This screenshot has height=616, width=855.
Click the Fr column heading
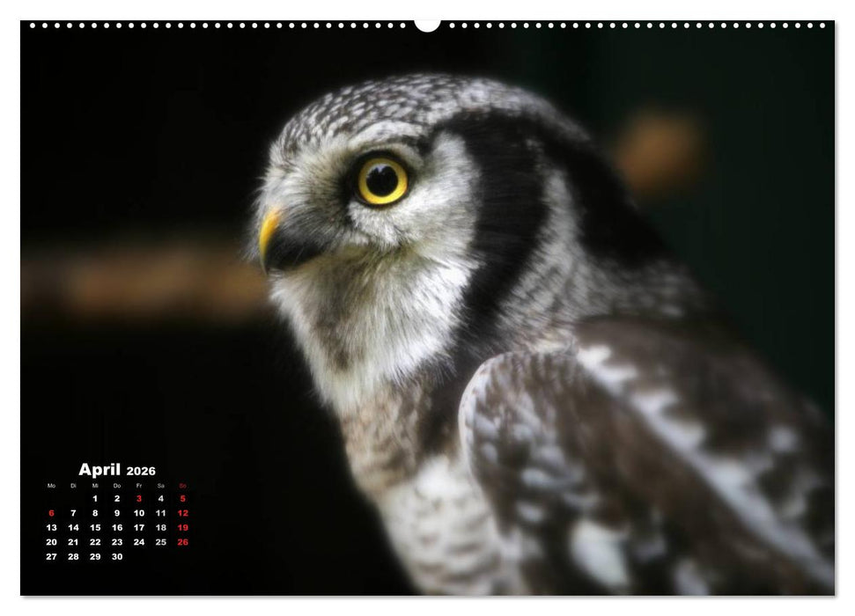coord(139,486)
